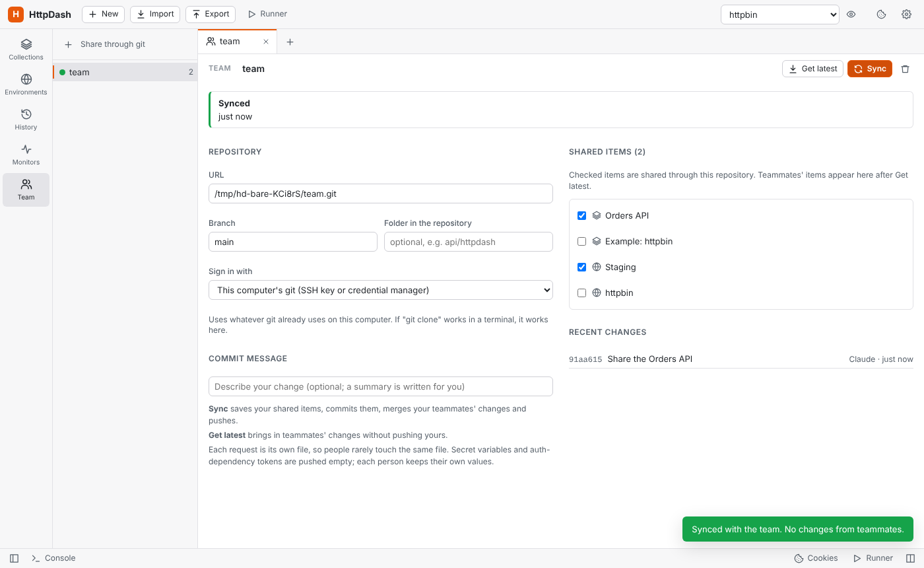Screen dimensions: 924x568
Task: Click the Import button in toolbar
Action: tap(155, 14)
